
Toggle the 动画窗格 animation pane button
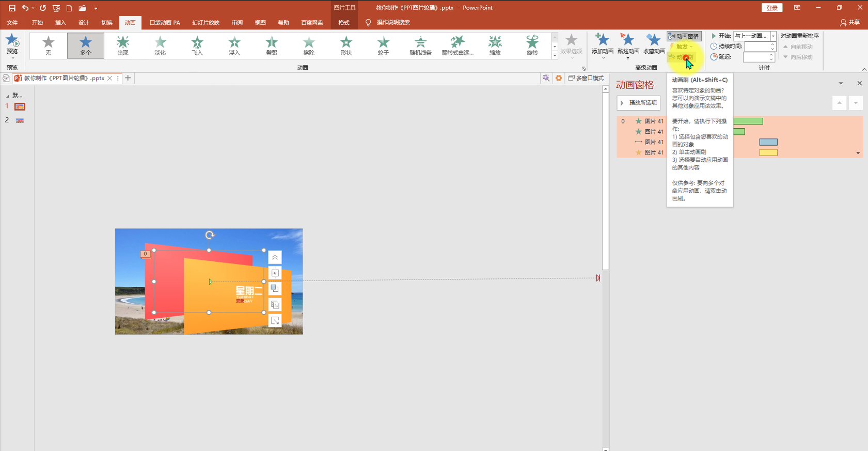(684, 36)
